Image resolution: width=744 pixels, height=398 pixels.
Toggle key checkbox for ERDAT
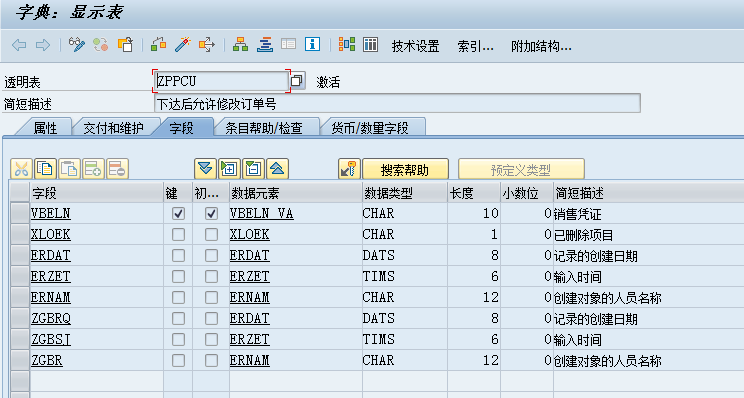tap(178, 255)
